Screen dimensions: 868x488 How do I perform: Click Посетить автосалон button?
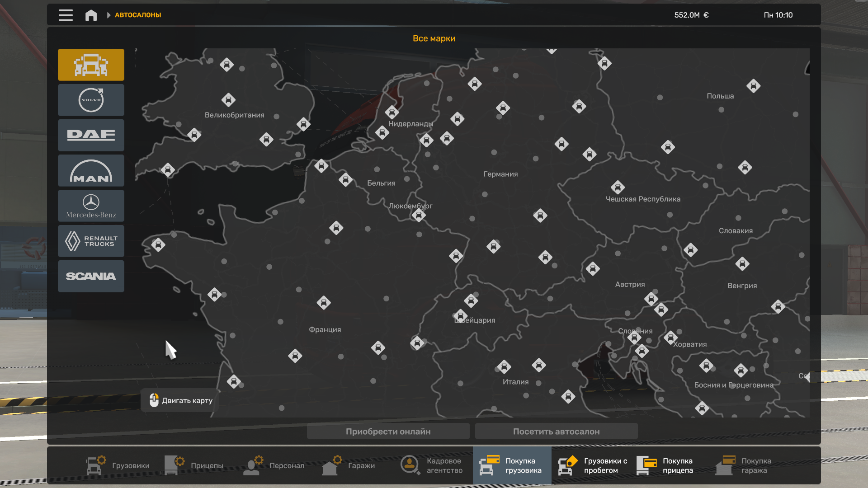[556, 432]
